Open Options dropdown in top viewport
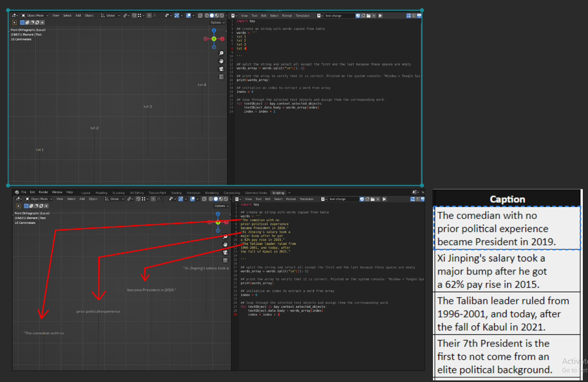This screenshot has height=382, width=588. [x=217, y=23]
